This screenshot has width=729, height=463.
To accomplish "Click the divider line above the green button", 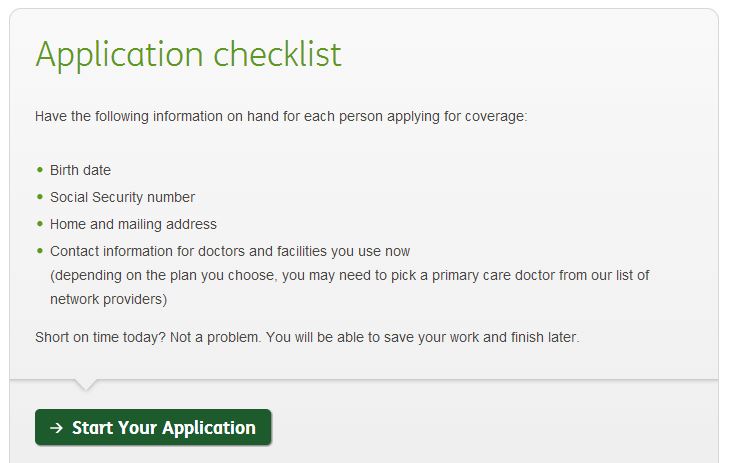I will pyautogui.click(x=400, y=379).
